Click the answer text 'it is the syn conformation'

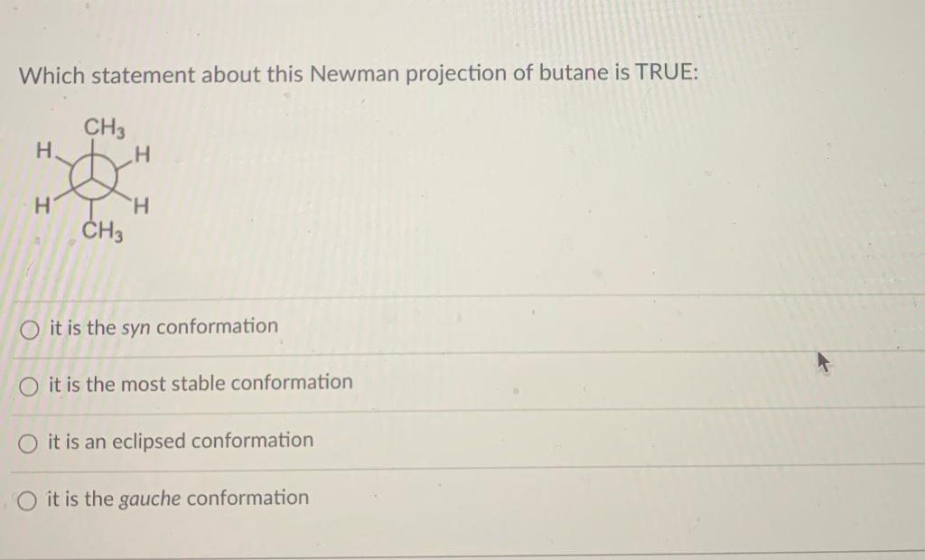point(161,327)
